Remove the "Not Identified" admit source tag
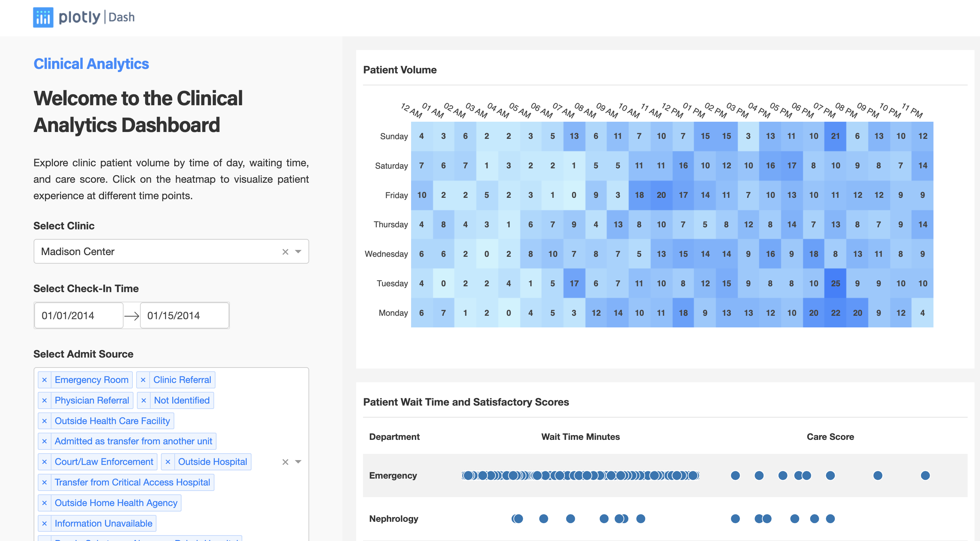The height and width of the screenshot is (541, 980). pyautogui.click(x=144, y=400)
